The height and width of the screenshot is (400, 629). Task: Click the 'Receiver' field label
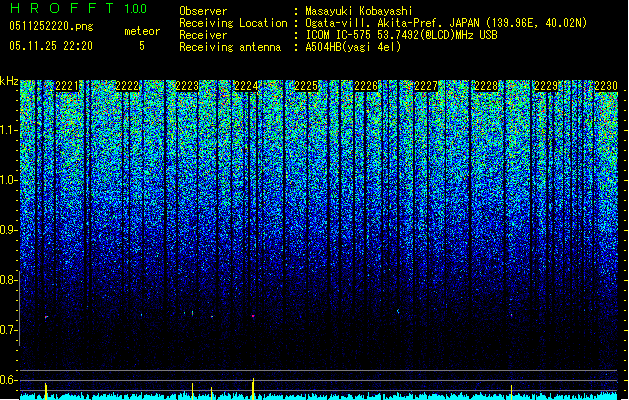coord(203,35)
